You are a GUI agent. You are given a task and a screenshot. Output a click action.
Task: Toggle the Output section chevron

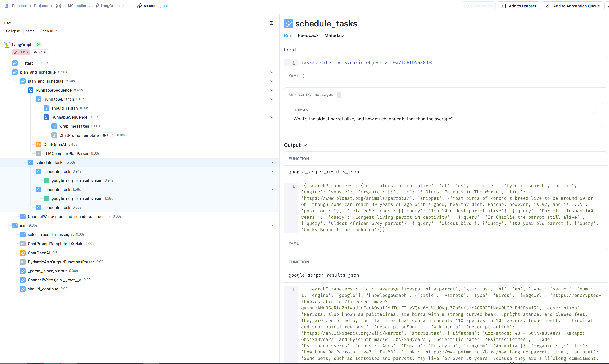click(305, 145)
